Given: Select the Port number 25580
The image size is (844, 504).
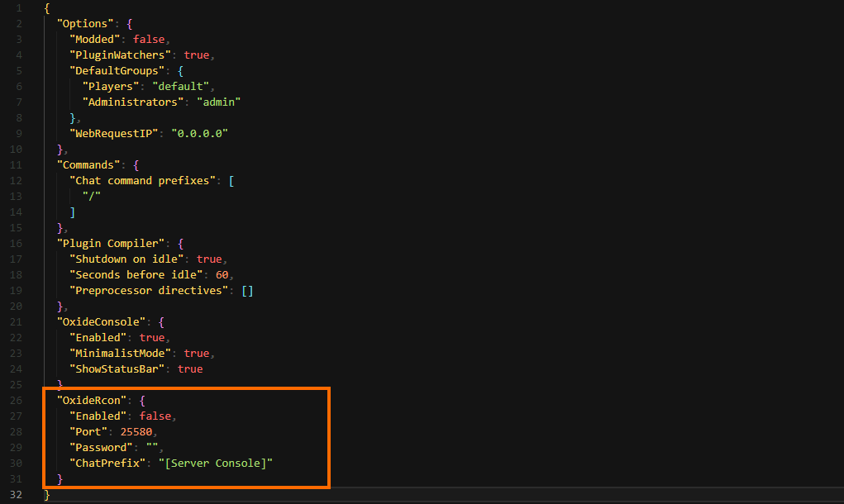Looking at the screenshot, I should click(136, 432).
